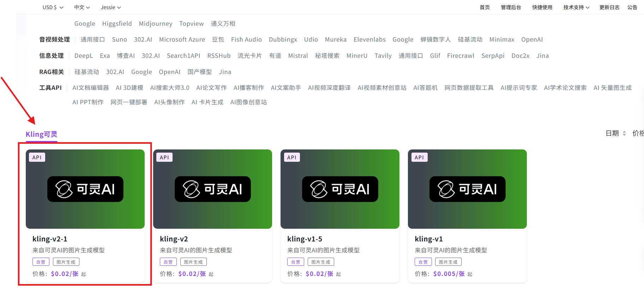The image size is (644, 295).
Task: Open AI图像创意站 tool API
Action: tap(248, 102)
